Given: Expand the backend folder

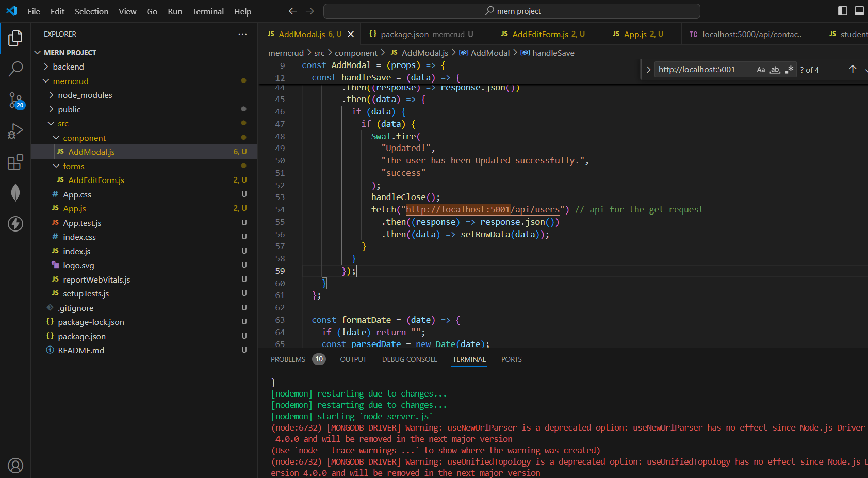Looking at the screenshot, I should 68,67.
